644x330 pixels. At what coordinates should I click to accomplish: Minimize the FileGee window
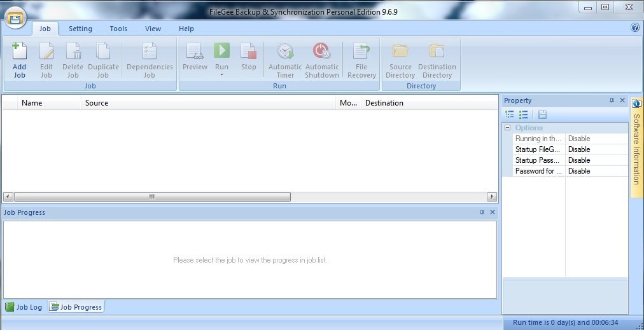[x=588, y=7]
